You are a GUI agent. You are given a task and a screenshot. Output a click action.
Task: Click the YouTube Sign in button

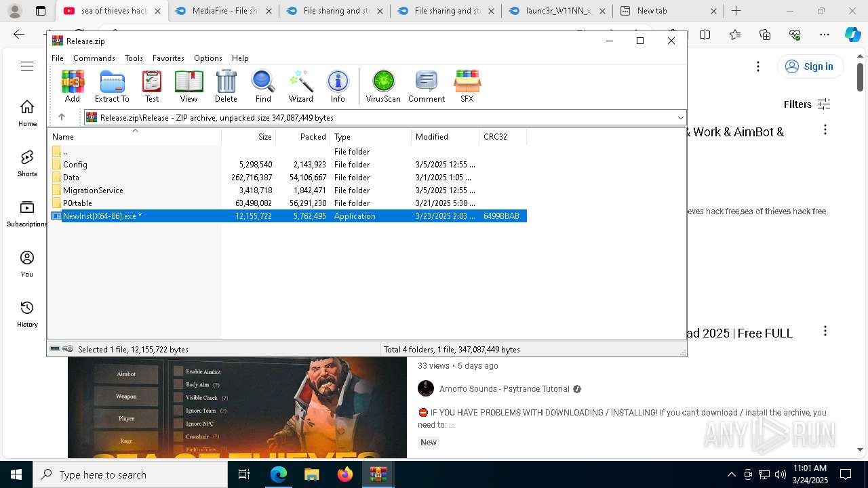810,66
